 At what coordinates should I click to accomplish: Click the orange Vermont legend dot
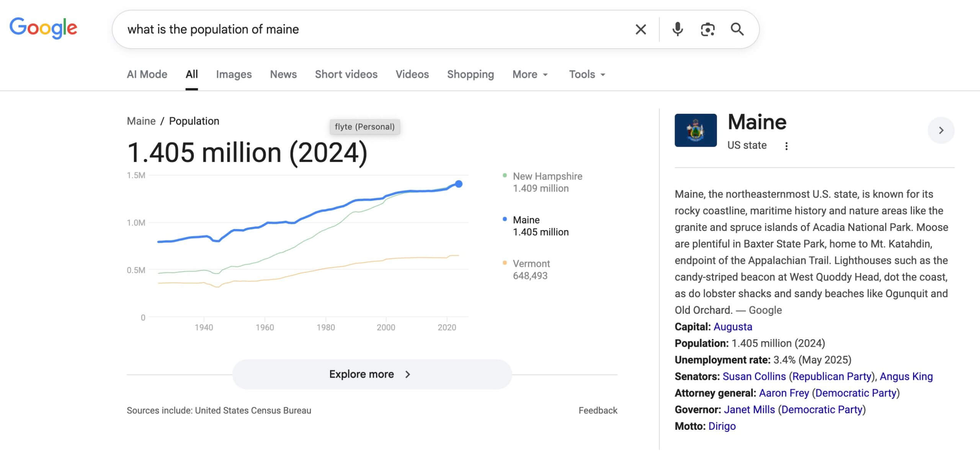(x=505, y=263)
